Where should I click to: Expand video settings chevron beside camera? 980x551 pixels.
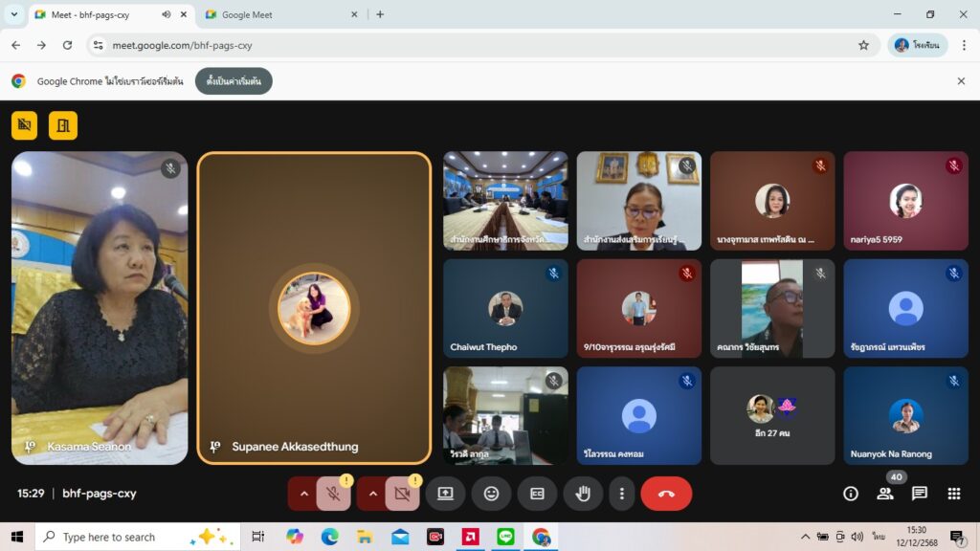tap(373, 494)
